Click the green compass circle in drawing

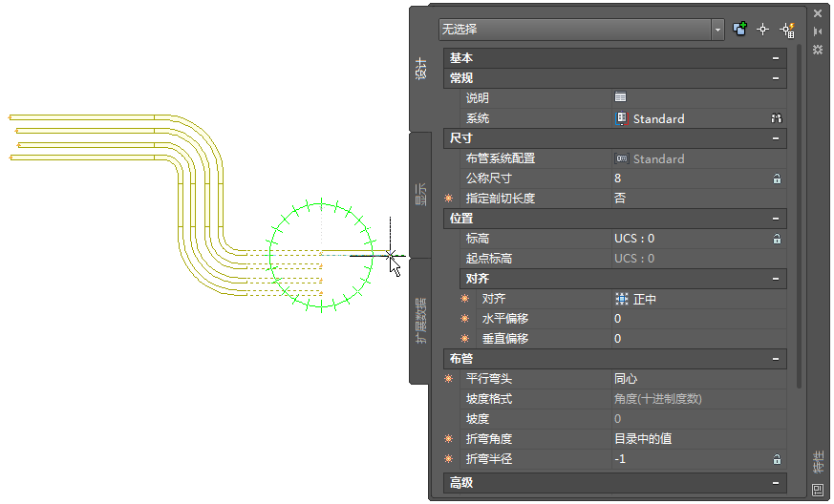pos(321,255)
